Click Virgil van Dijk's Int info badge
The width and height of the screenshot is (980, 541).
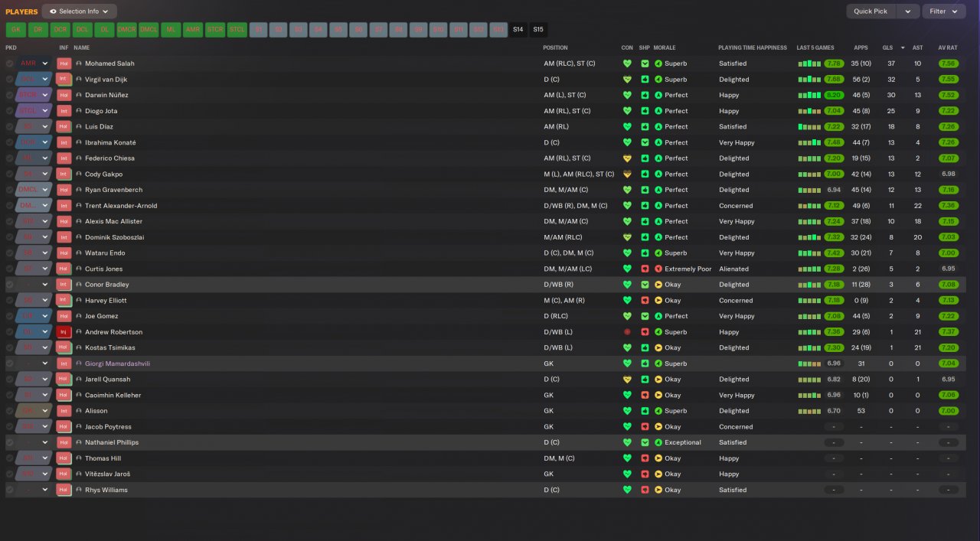(x=64, y=80)
